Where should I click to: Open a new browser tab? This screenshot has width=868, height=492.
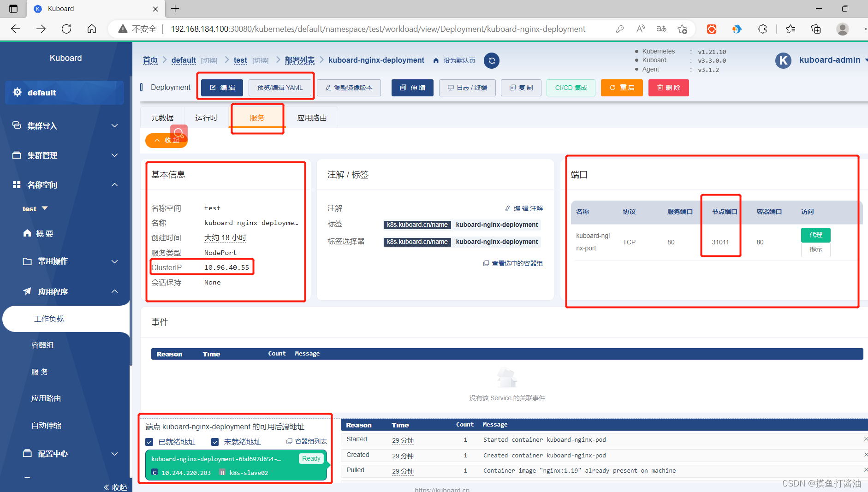point(175,9)
